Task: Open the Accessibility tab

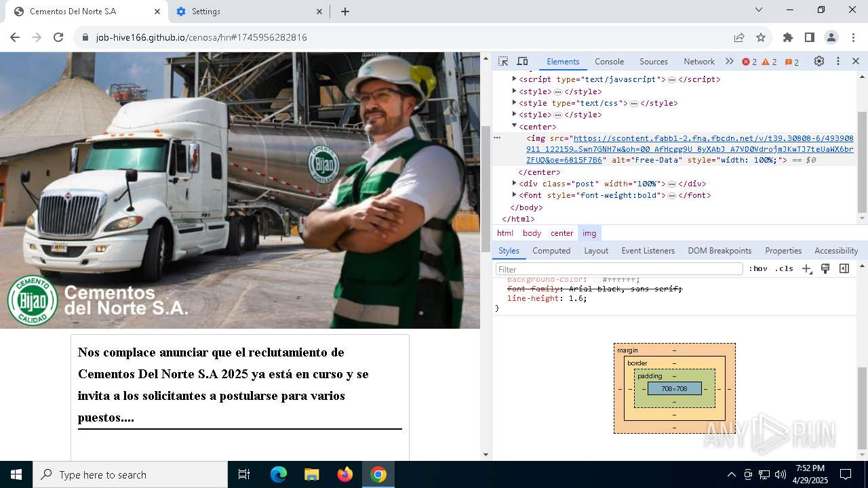Action: point(836,250)
